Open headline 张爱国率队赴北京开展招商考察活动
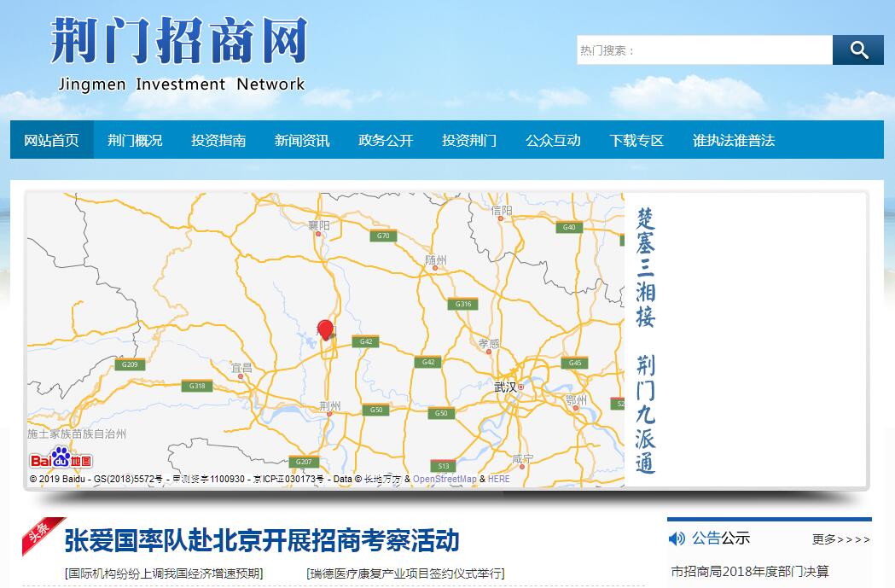This screenshot has width=895, height=588. pyautogui.click(x=262, y=540)
